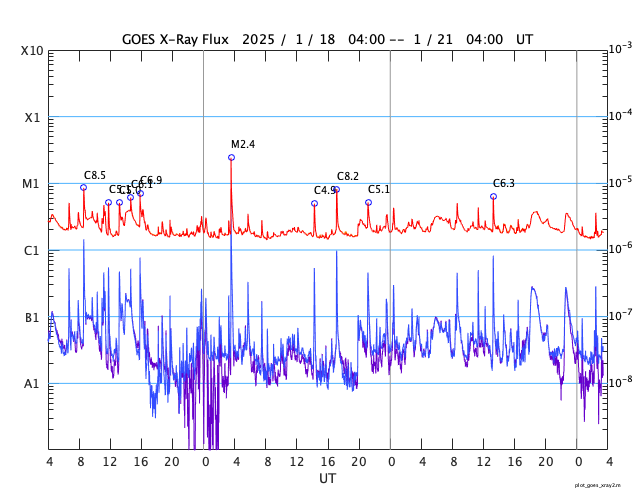Click the UT x-axis title
The height and width of the screenshot is (500, 640).
[x=327, y=478]
